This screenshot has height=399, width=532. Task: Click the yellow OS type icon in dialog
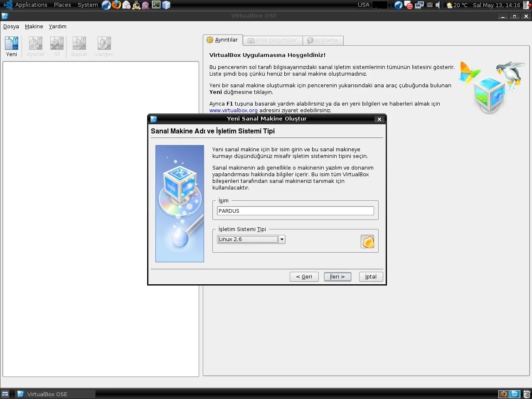click(x=367, y=241)
